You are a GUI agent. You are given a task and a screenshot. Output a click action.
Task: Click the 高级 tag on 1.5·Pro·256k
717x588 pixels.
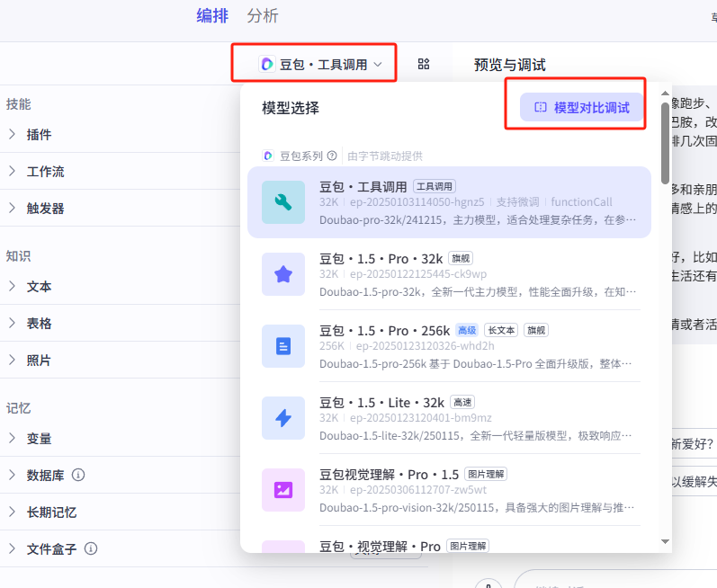tap(467, 330)
